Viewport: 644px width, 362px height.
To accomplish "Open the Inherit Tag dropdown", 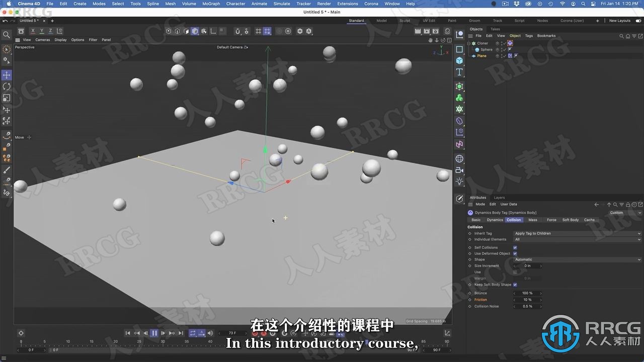I will click(x=578, y=233).
